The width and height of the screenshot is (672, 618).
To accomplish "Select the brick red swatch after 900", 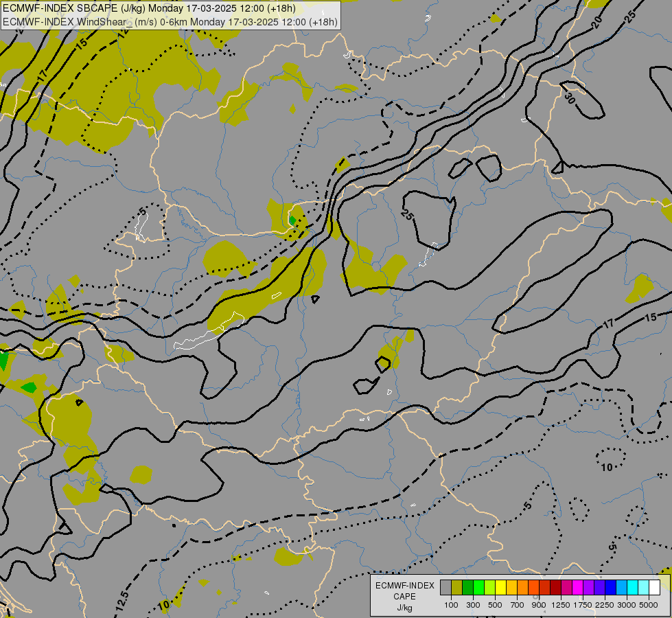I will 545,588.
